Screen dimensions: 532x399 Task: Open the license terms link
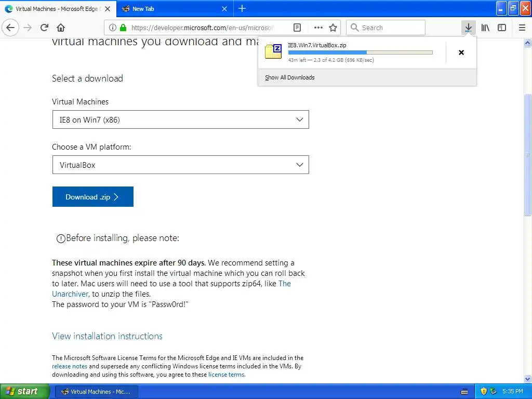pos(227,375)
